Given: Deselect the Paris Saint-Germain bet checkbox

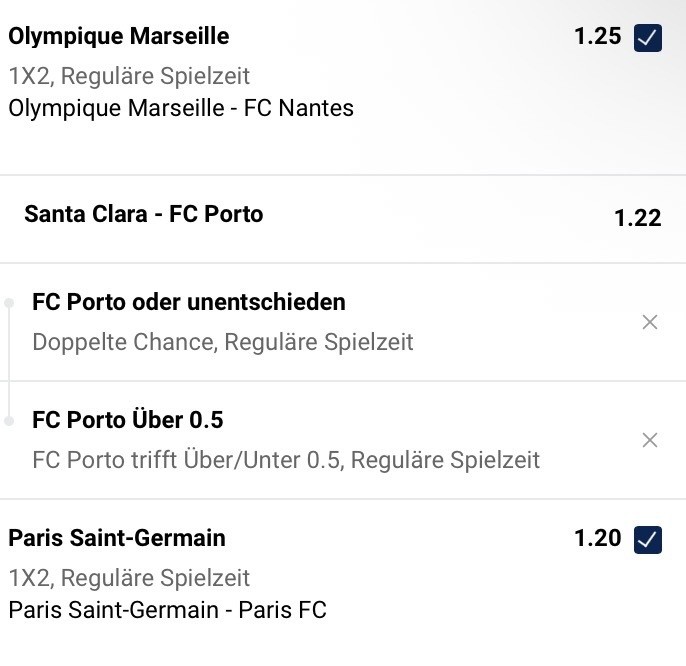Looking at the screenshot, I should pos(648,539).
